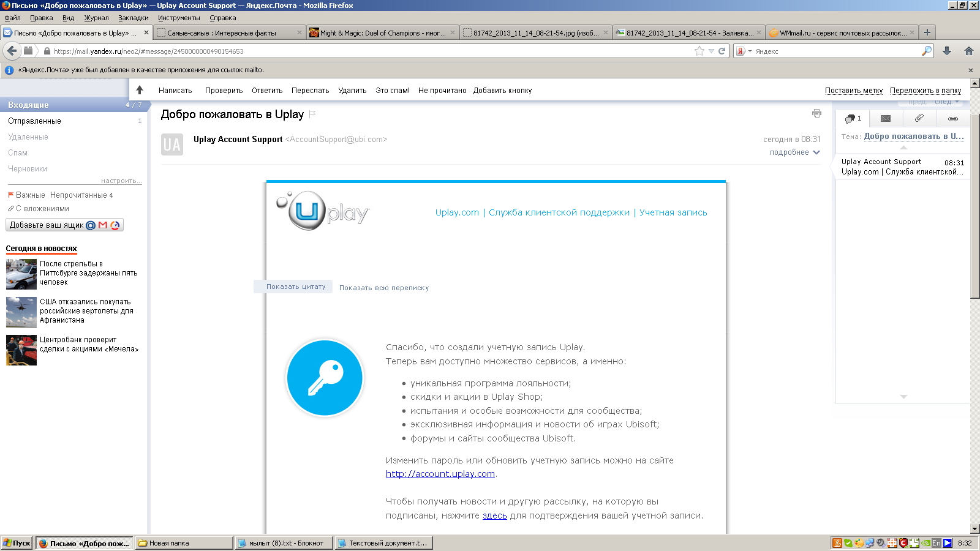The height and width of the screenshot is (551, 980).
Task: Open the Переложить в папку dropdown
Action: pos(925,91)
